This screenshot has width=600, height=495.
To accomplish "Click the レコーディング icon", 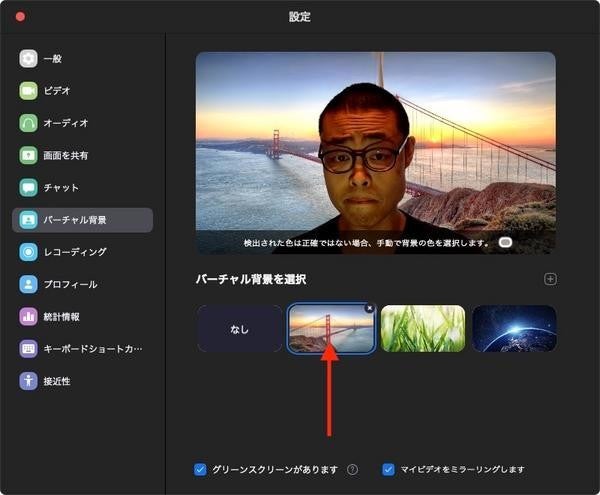I will tap(28, 252).
